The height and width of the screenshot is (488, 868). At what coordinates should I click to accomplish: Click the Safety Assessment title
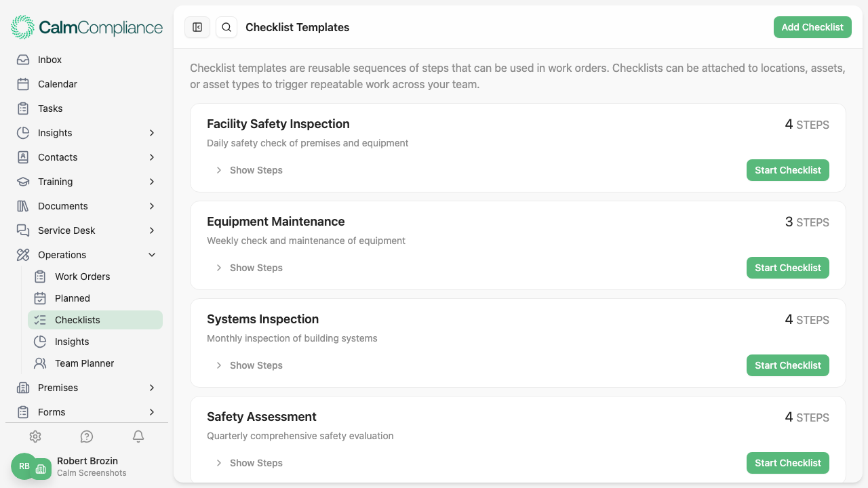click(262, 417)
